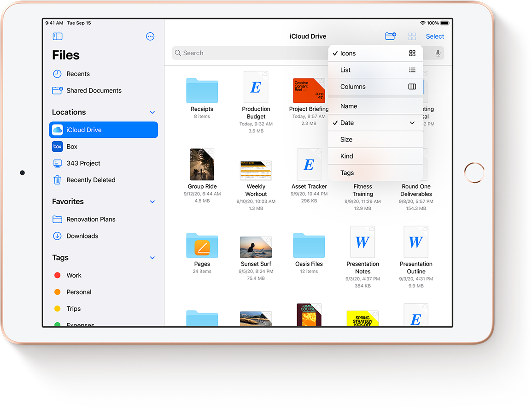The width and height of the screenshot is (532, 409).
Task: Open Group Ride photo
Action: point(202,165)
